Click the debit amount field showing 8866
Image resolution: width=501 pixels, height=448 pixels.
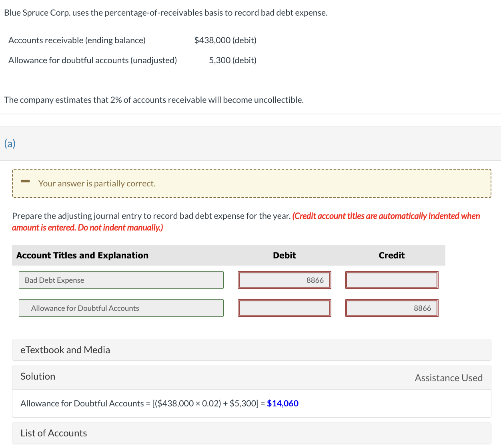pos(285,280)
